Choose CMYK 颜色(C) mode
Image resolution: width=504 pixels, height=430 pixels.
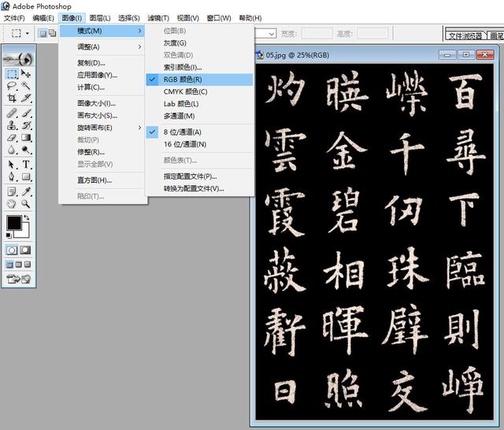(199, 91)
